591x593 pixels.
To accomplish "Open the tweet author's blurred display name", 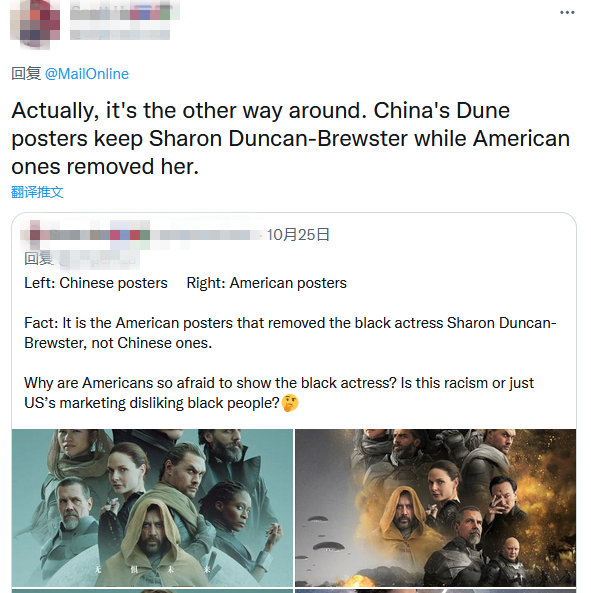I will click(124, 12).
